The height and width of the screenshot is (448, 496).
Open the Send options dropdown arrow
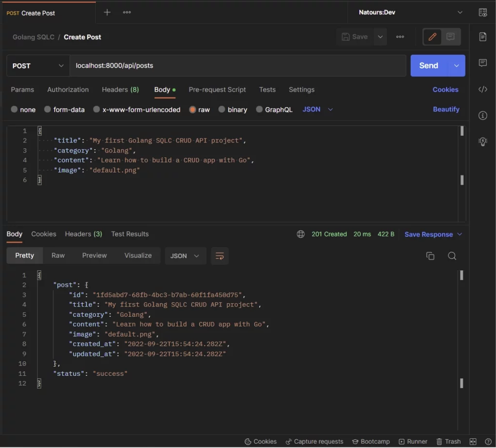pyautogui.click(x=456, y=66)
